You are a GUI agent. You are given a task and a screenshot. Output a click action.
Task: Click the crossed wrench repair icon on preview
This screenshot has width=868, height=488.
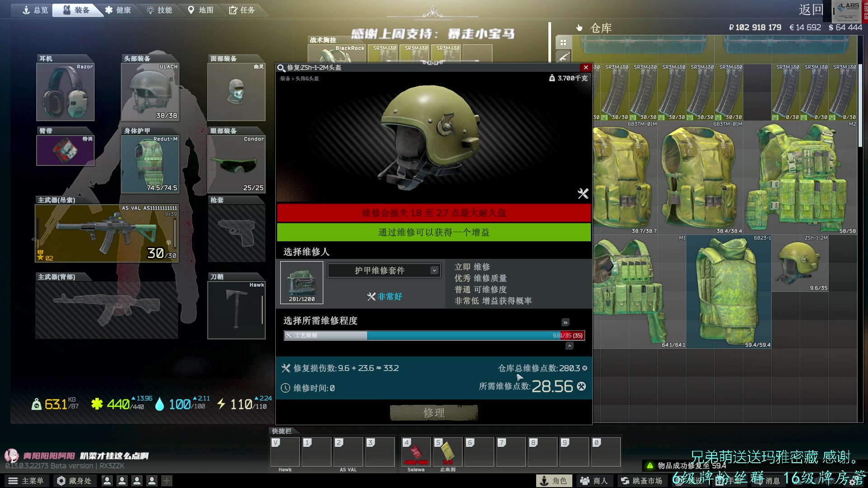tap(583, 194)
